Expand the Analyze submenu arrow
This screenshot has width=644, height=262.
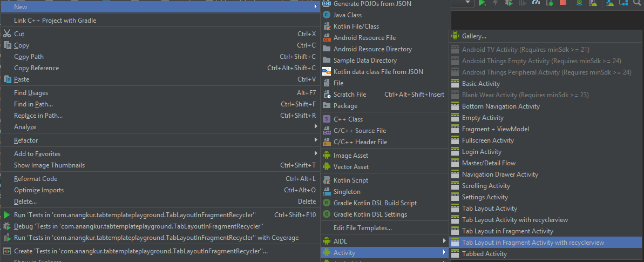[315, 127]
